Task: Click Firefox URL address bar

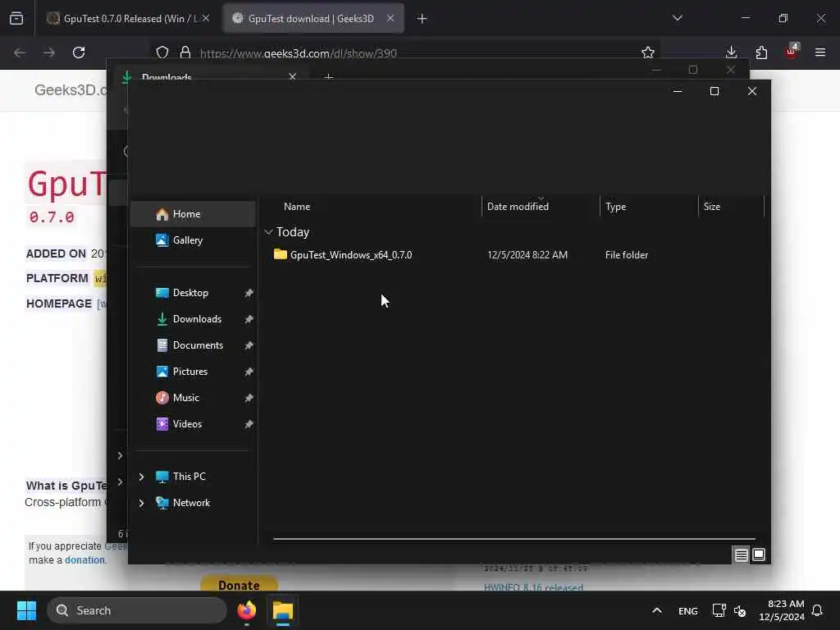Action: click(407, 53)
